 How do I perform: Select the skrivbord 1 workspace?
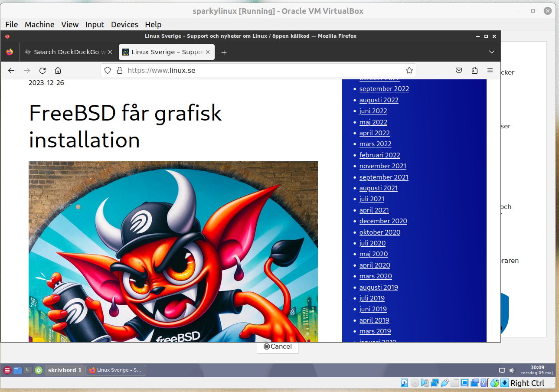65,370
